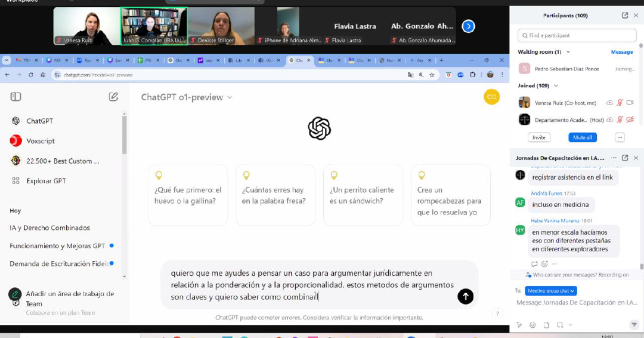Screen dimensions: 644x338
Task: Pop out the Participants panel
Action: click(x=625, y=15)
